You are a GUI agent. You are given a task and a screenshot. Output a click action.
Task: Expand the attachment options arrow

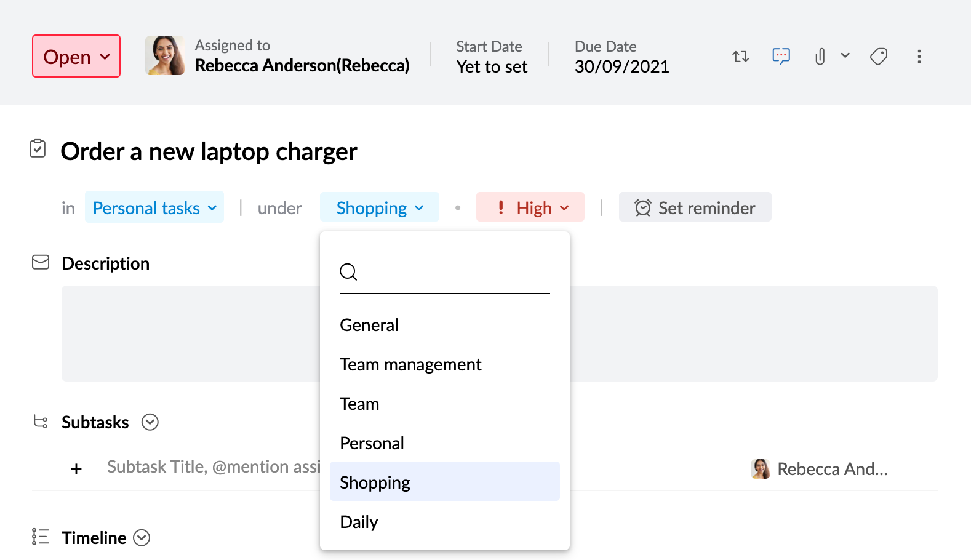(x=845, y=55)
